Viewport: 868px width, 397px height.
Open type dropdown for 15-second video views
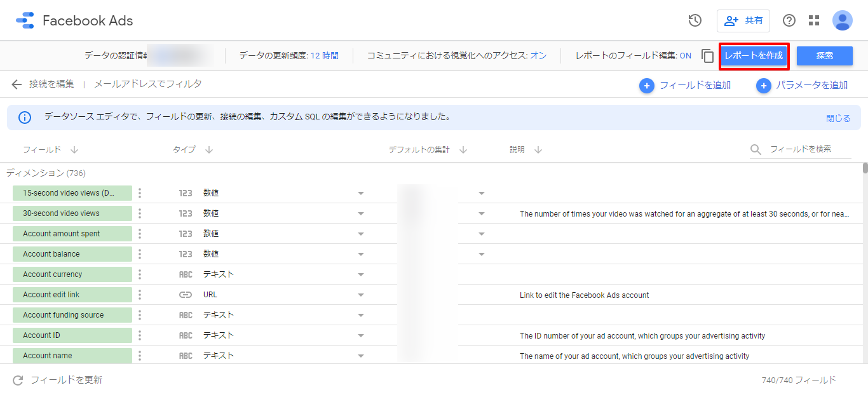[361, 193]
